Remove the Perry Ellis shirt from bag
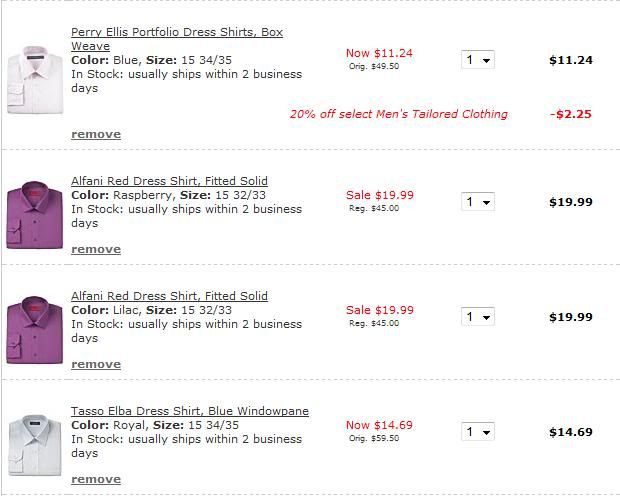 click(x=96, y=134)
